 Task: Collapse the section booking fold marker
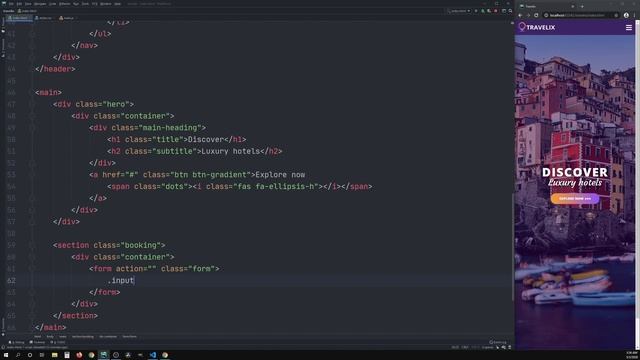[32, 245]
